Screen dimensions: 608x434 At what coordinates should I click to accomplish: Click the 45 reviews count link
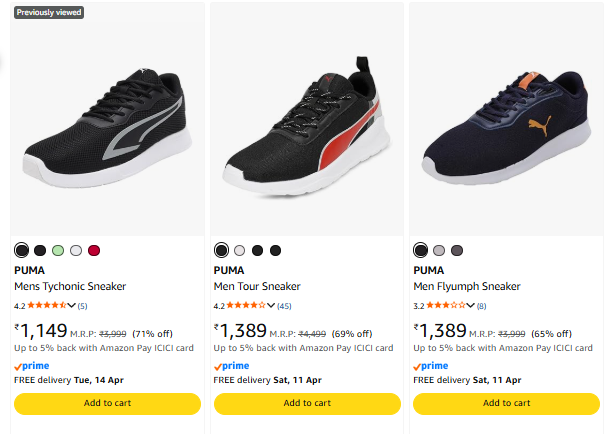pyautogui.click(x=284, y=306)
